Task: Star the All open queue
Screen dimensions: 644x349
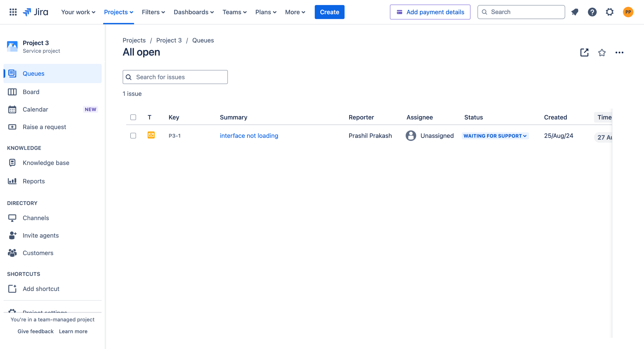Action: (602, 53)
